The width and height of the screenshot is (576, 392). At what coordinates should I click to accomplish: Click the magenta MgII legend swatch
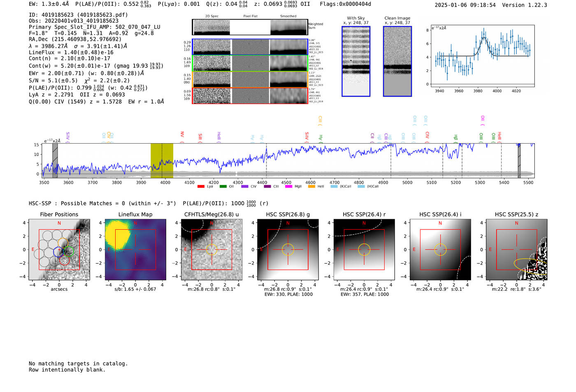pos(289,186)
